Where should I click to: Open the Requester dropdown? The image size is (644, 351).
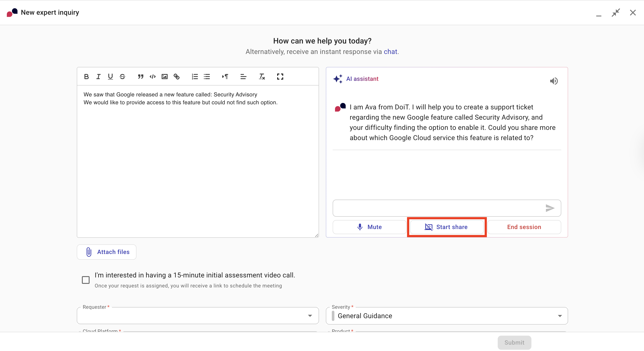click(197, 316)
